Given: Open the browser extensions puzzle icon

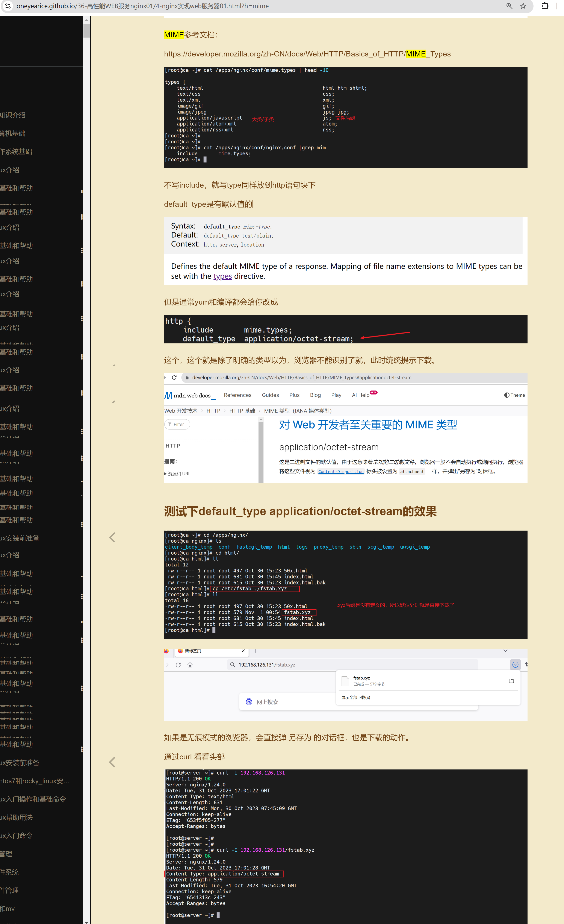Looking at the screenshot, I should point(545,6).
